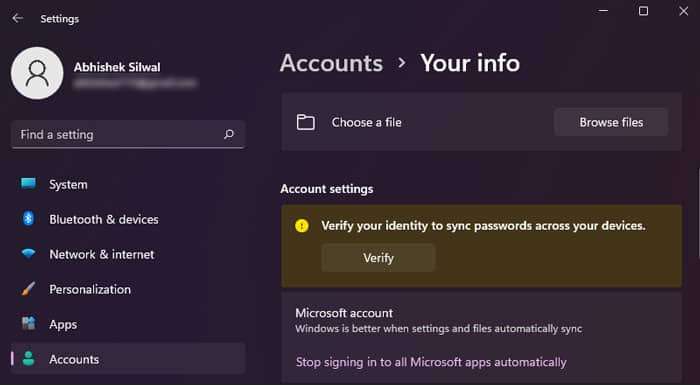Minimize the Settings window
The height and width of the screenshot is (385, 700).
[x=603, y=11]
